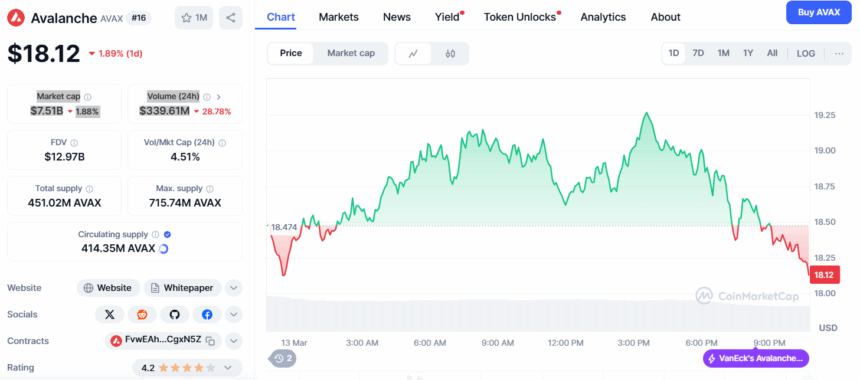This screenshot has height=380, width=860.
Task: Click the volume bars area under chart
Action: tap(538, 314)
